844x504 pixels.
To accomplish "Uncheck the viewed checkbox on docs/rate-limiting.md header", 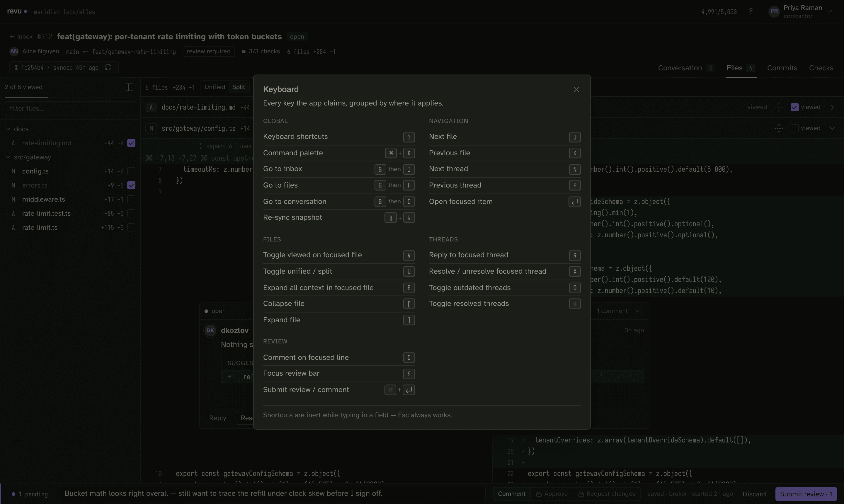I will point(794,107).
